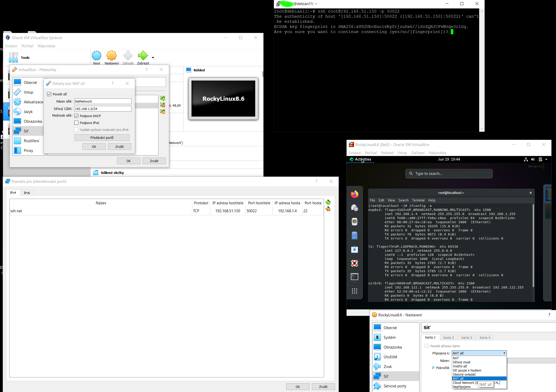Screen dimensions: 556x392
Task: Click the Nový (new VM) toolbar icon
Action: 97,55
